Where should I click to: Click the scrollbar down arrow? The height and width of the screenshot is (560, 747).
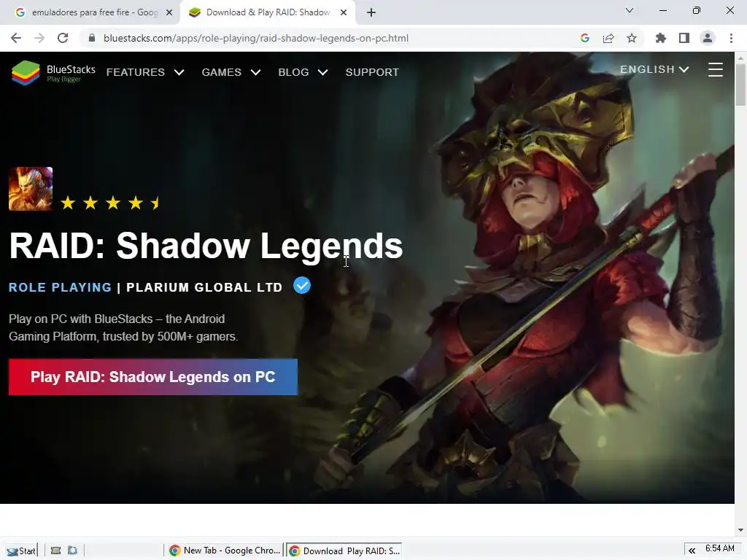740,529
